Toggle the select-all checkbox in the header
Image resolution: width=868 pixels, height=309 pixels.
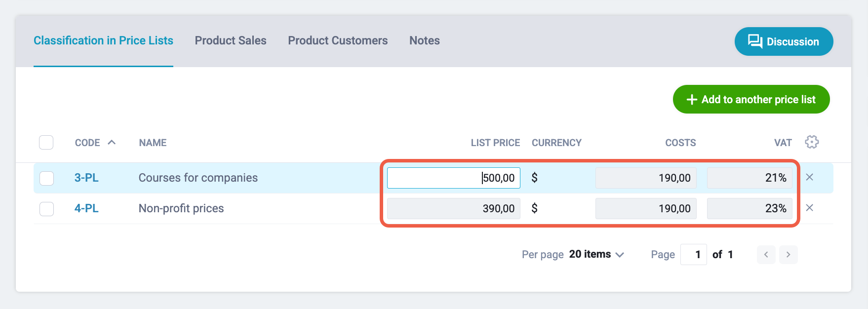pyautogui.click(x=46, y=142)
